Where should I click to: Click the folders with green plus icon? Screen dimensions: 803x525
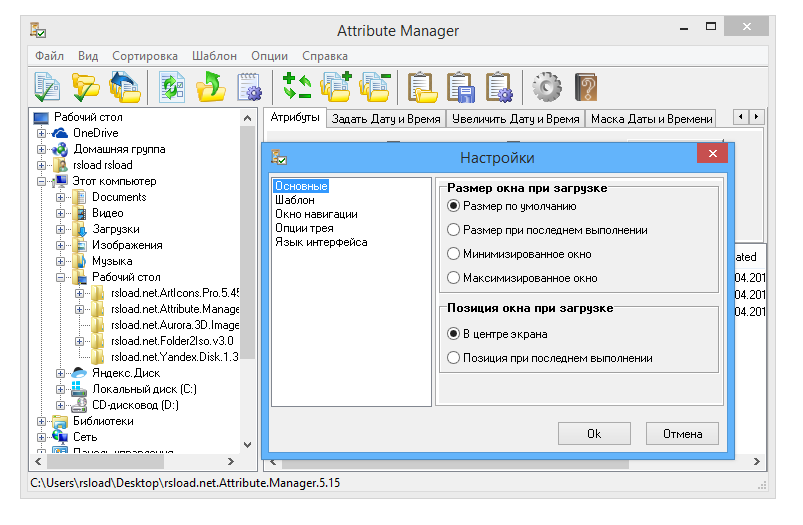pos(336,87)
